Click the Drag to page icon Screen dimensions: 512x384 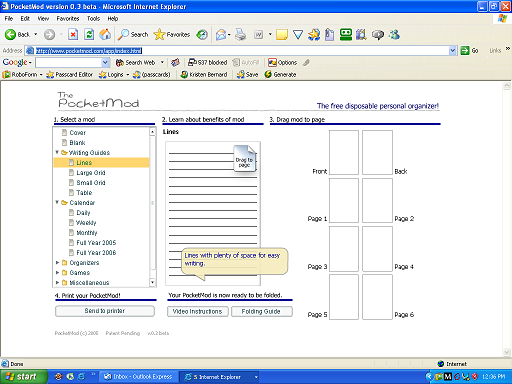tap(245, 159)
